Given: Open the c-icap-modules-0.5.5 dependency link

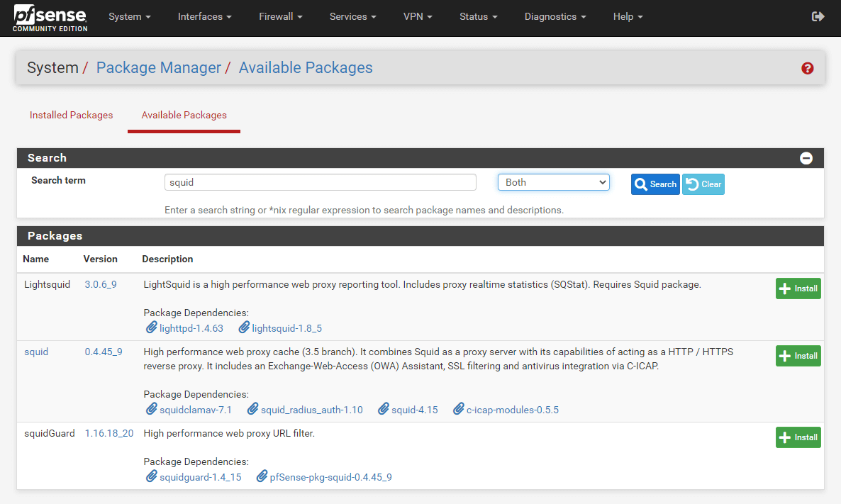Looking at the screenshot, I should tap(513, 410).
